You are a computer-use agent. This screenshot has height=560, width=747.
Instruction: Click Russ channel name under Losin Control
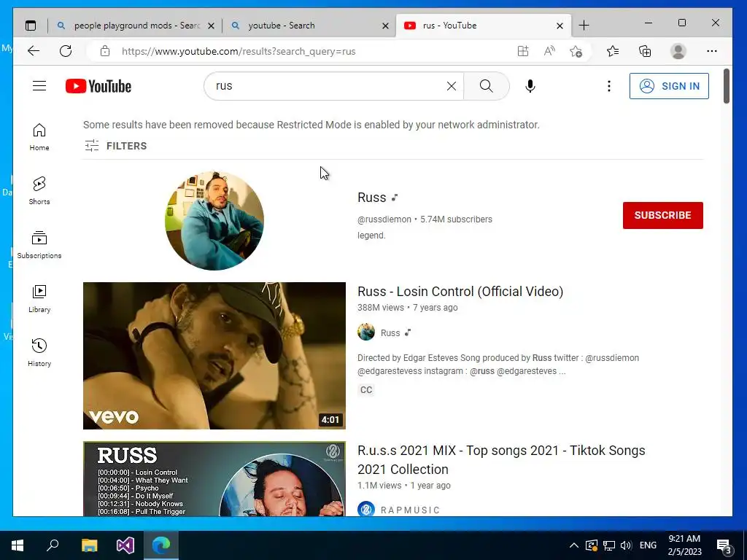tap(390, 332)
